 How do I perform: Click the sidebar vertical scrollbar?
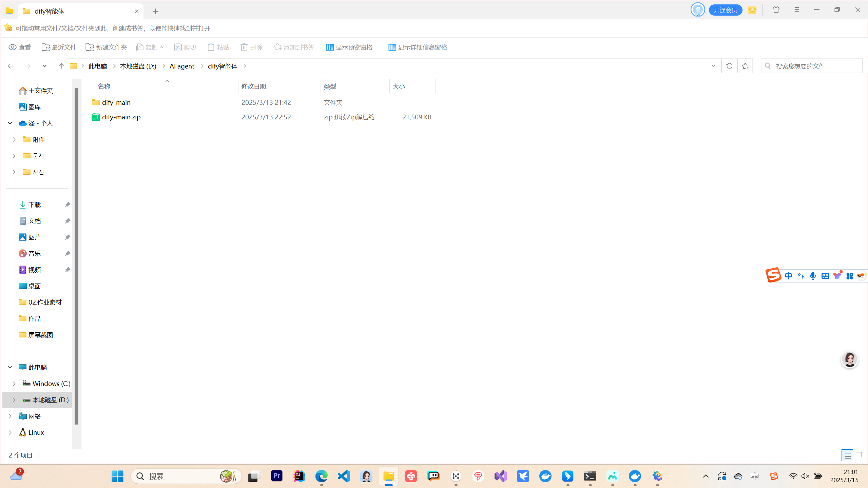[76, 254]
